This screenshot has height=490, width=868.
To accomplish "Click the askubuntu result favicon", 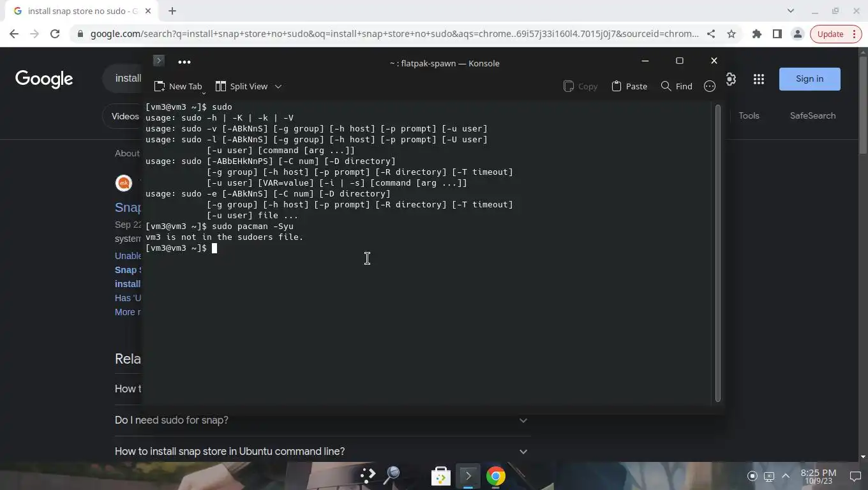I will [124, 183].
